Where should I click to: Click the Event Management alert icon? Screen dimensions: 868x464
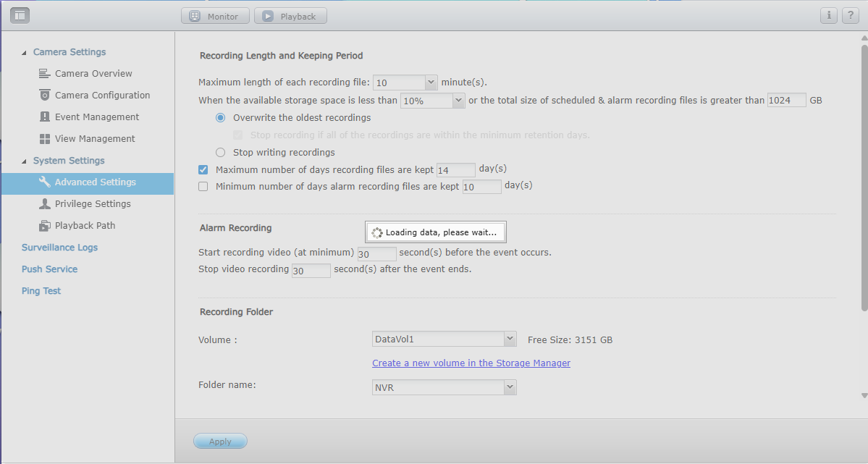click(x=45, y=117)
